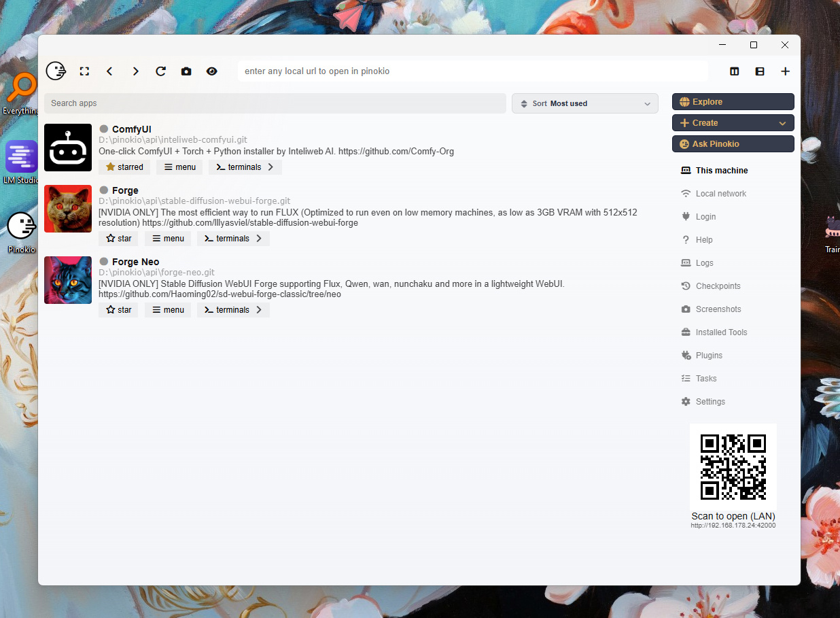Click the Forge red cat thumbnail
This screenshot has width=840, height=618.
[68, 209]
